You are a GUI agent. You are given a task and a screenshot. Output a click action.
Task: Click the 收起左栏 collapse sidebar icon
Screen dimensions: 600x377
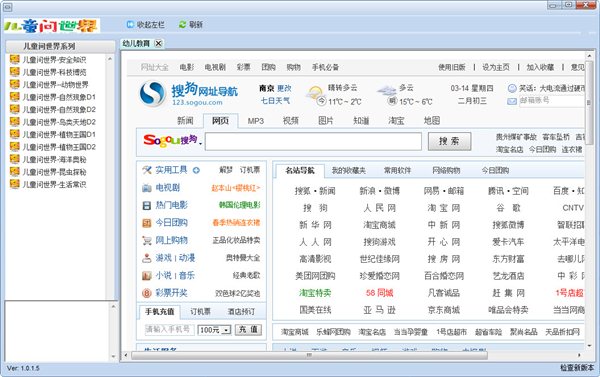coord(130,24)
